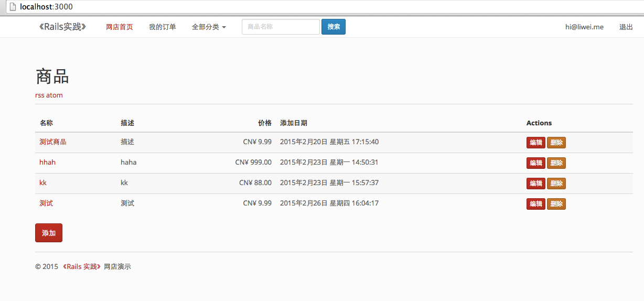This screenshot has width=644, height=301.
Task: Log out via 退出 link
Action: [x=626, y=27]
